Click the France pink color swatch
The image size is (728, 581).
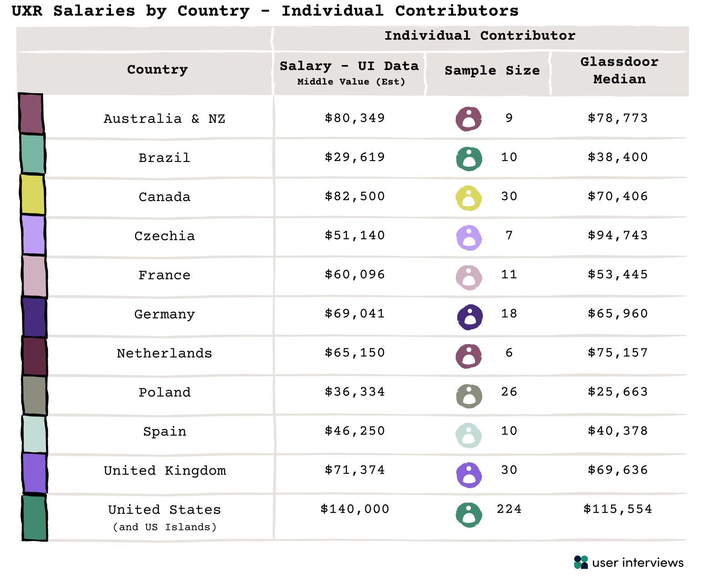[x=35, y=276]
